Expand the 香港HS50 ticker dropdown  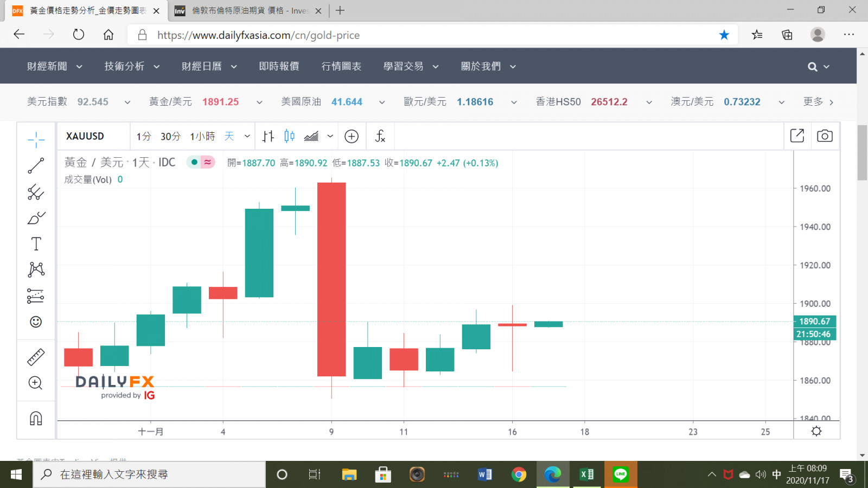(649, 102)
